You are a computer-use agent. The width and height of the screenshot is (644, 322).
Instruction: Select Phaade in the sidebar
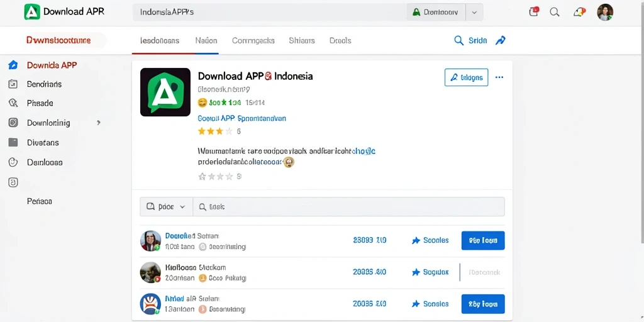tap(40, 103)
